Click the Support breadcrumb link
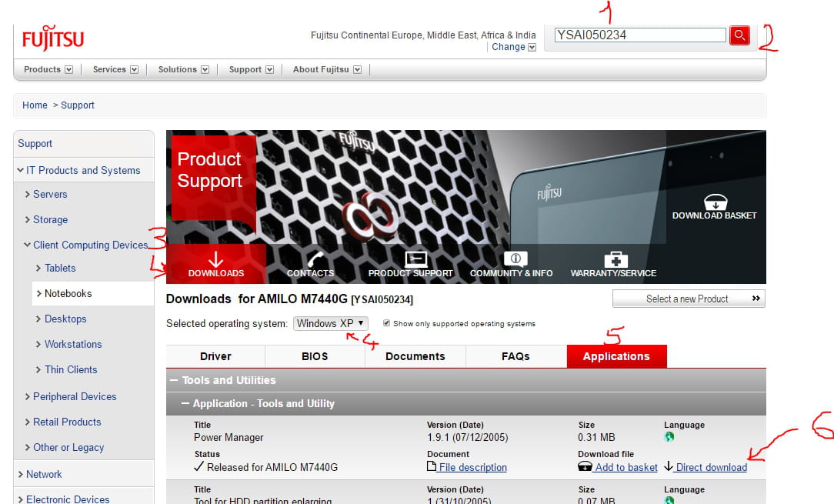 coord(78,105)
